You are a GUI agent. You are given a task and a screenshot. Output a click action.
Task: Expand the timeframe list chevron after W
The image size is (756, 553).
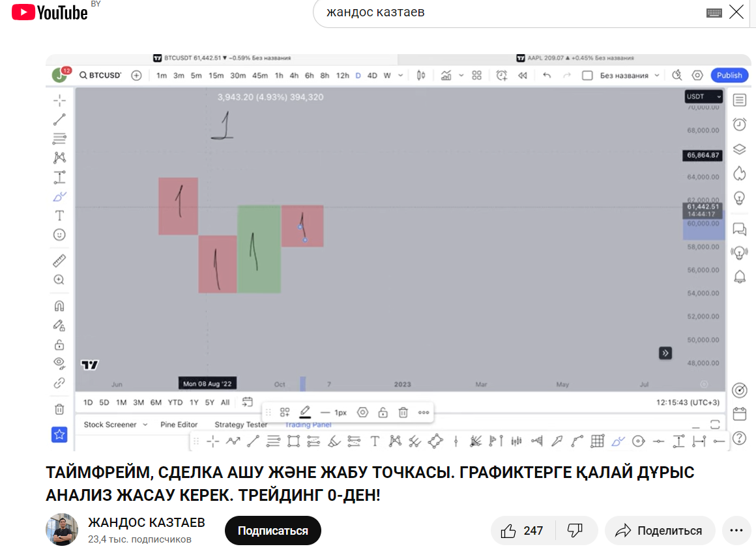point(401,75)
